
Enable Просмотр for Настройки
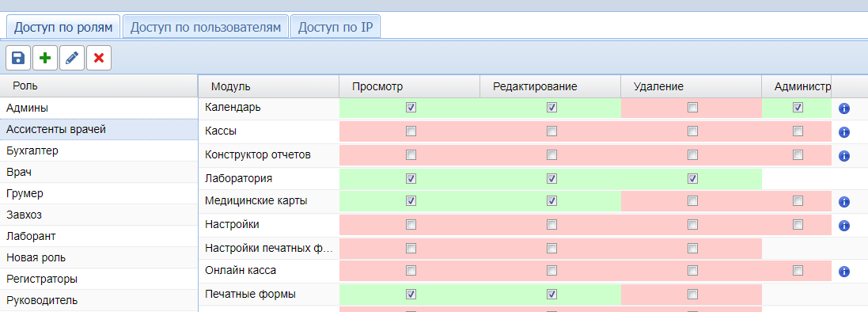click(411, 224)
